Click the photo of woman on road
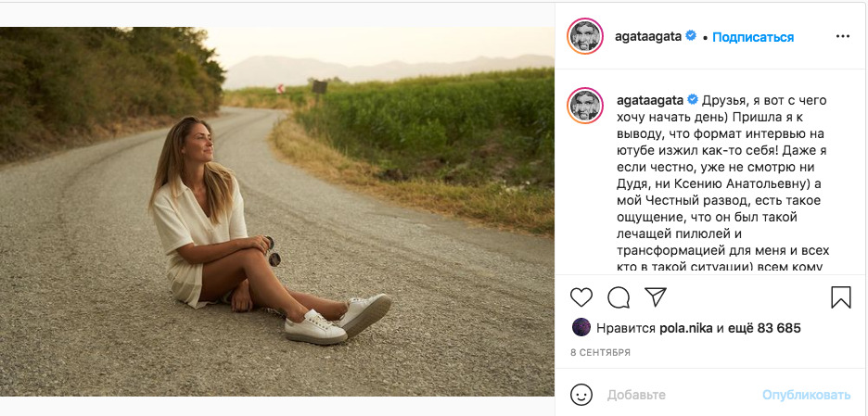 point(276,211)
